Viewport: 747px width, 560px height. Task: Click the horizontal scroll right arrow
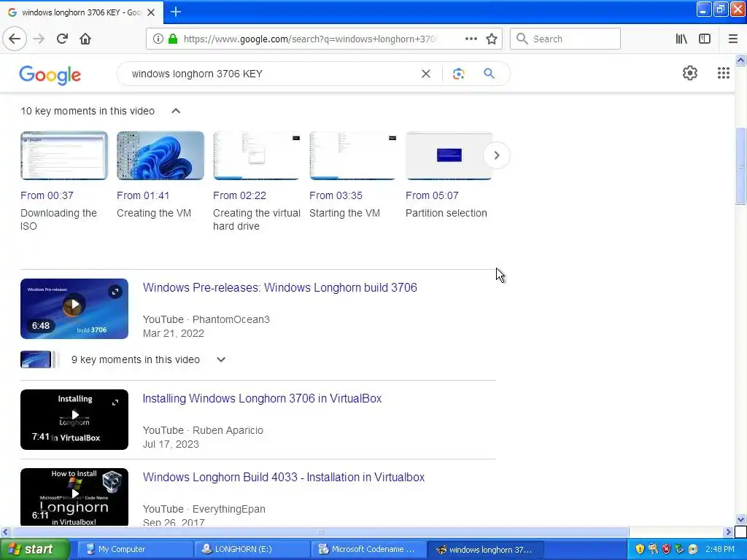tap(728, 532)
